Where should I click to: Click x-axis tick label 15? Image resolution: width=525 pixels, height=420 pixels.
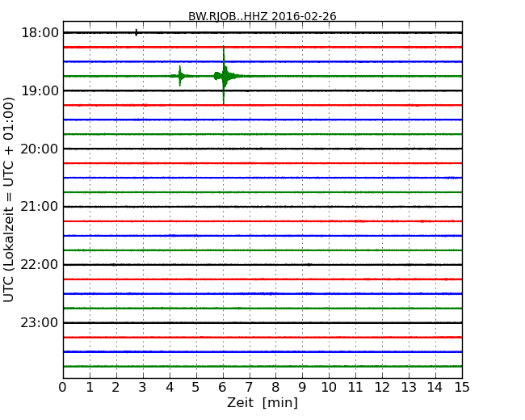(x=462, y=388)
